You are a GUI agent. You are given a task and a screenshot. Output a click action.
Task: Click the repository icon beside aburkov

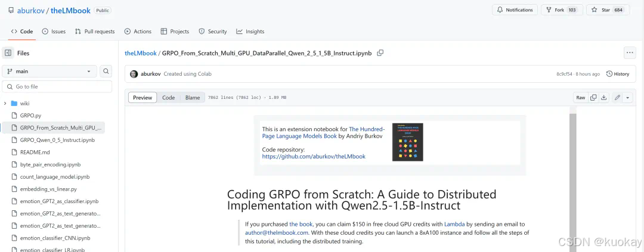tap(11, 11)
